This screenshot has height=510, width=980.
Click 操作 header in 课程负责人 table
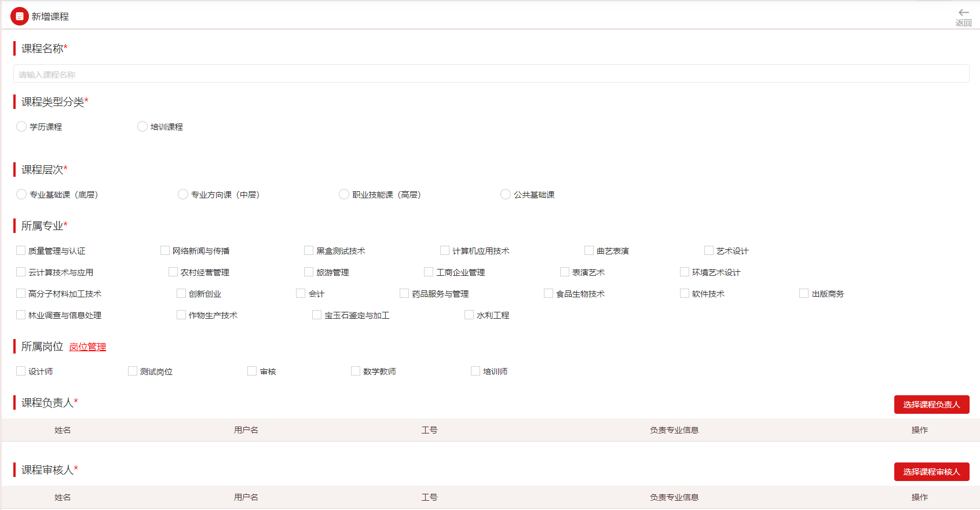tap(919, 430)
